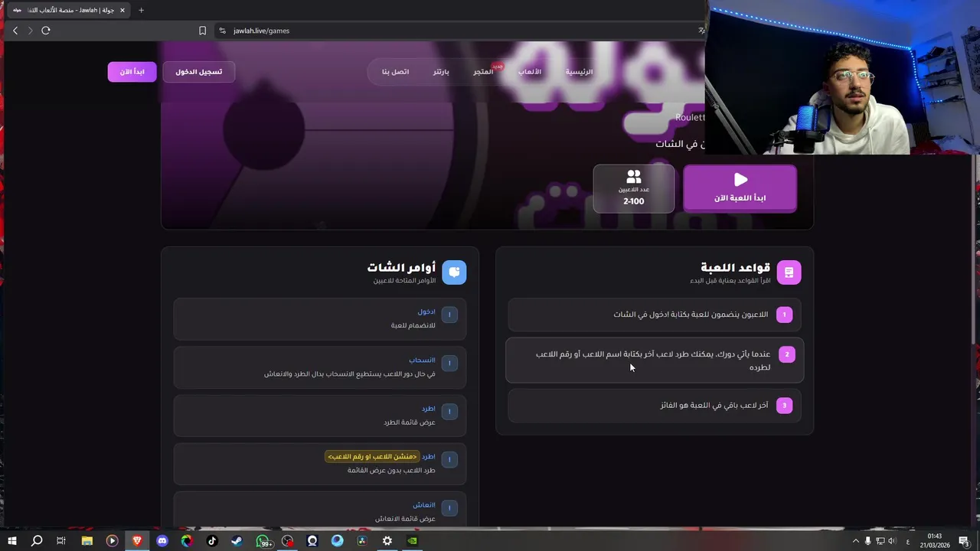Open المتجر in the site navigation

click(x=483, y=71)
